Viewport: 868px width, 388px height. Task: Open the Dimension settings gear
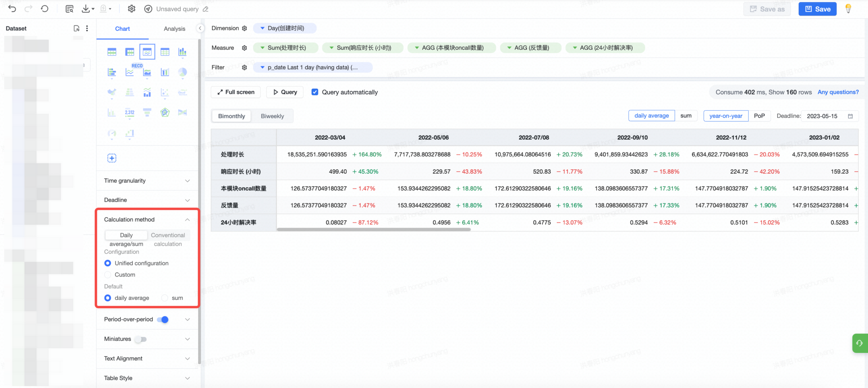pyautogui.click(x=244, y=28)
